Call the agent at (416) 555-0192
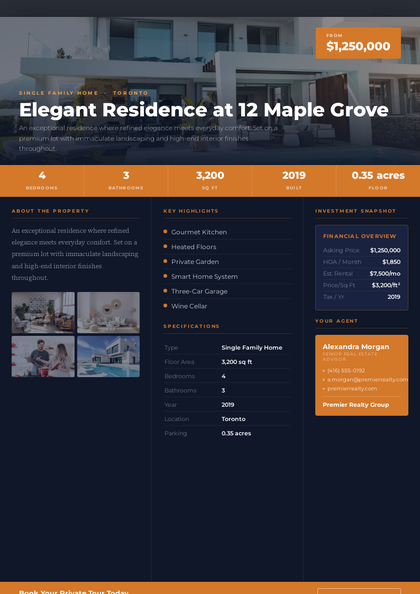This screenshot has height=594, width=420. point(346,370)
